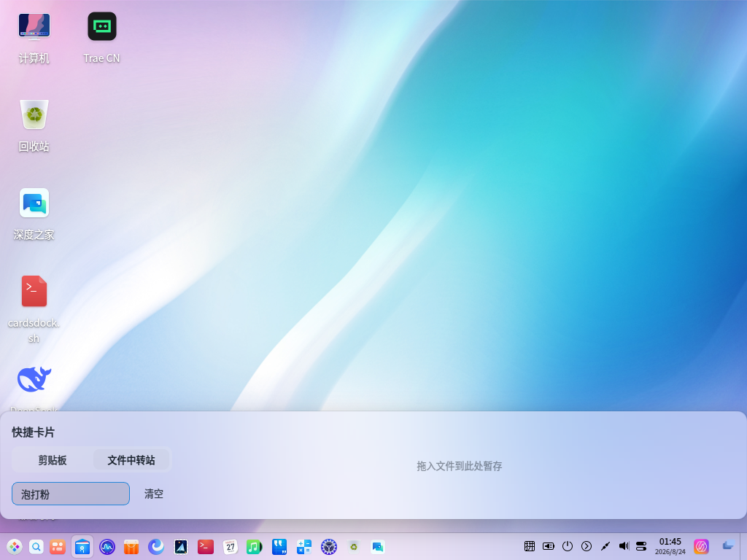Screen dimensions: 747x560
Task: Switch to the 文件中转站 tab
Action: coord(131,460)
